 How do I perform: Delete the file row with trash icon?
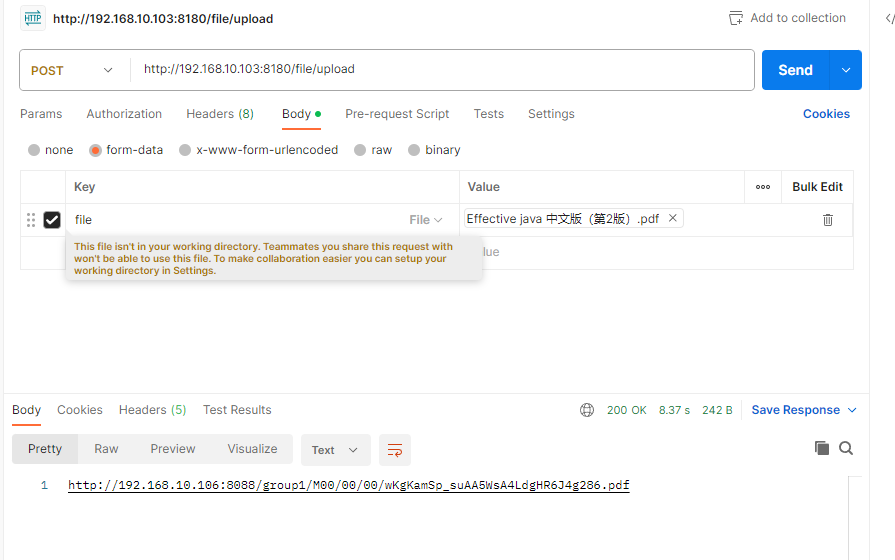tap(828, 220)
